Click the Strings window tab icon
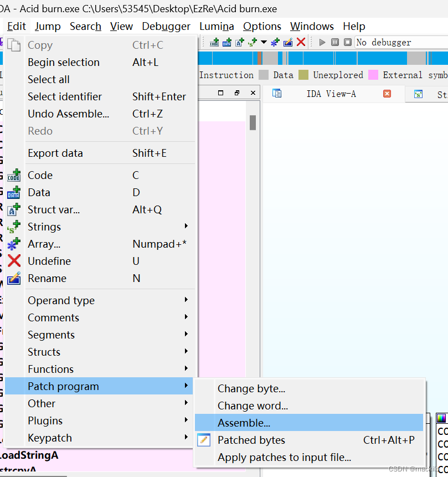Viewport: 448px width, 477px height. [x=419, y=94]
